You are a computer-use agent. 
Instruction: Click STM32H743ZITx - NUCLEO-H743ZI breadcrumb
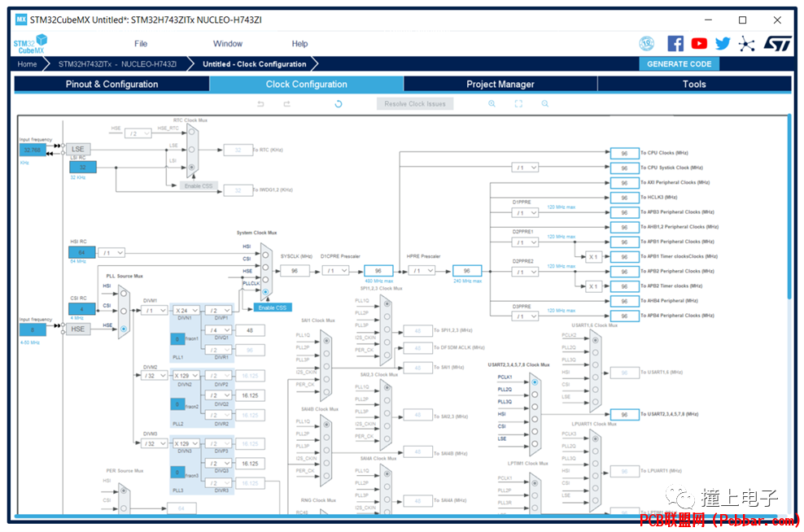(117, 64)
